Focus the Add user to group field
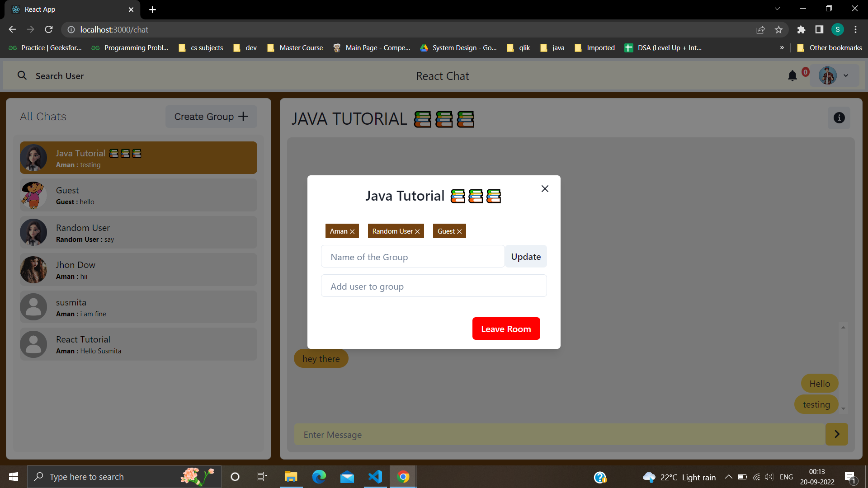Screen dimensions: 868x488 pos(434,286)
